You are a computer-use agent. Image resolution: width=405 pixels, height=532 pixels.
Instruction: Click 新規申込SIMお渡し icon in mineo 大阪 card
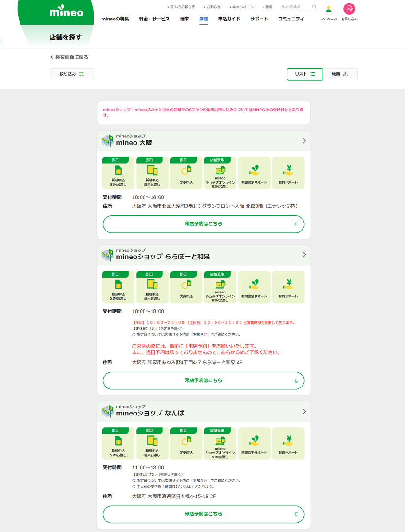pos(118,173)
